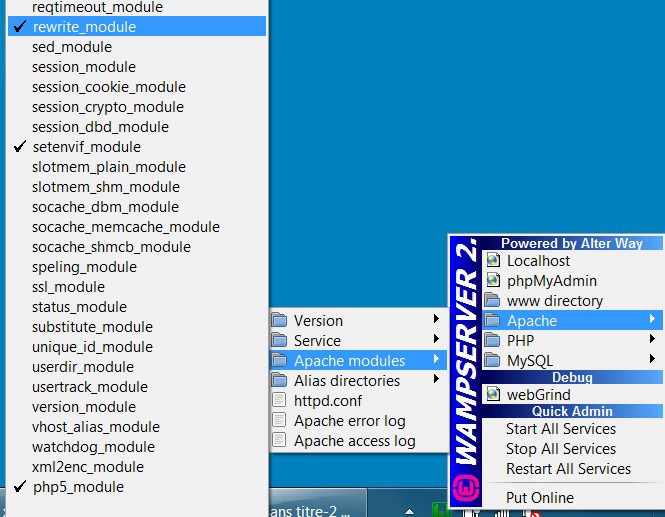
Task: Select socache_dbm_module in the list
Action: [137, 207]
